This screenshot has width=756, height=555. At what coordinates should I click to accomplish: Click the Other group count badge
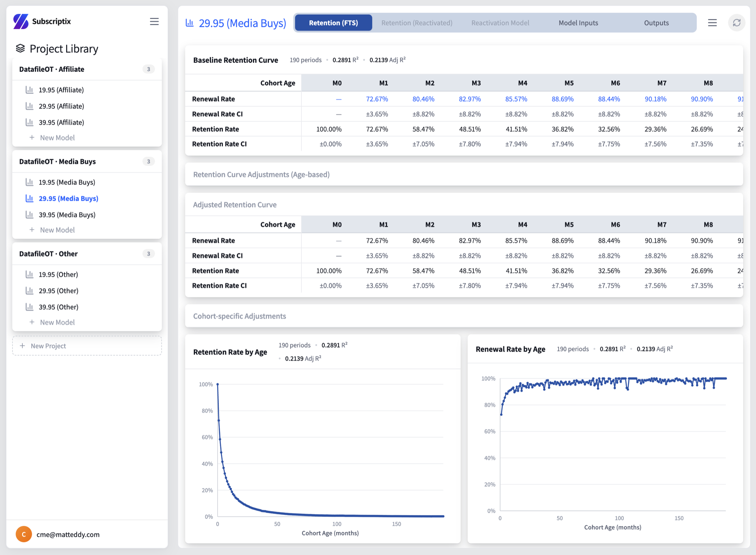(x=149, y=254)
